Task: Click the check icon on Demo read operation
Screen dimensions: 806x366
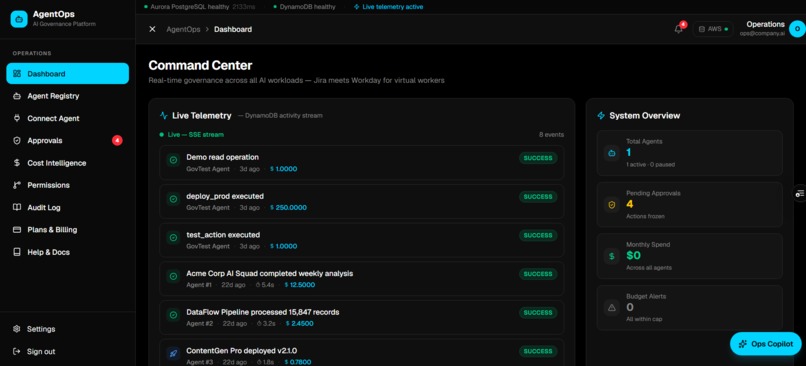Action: click(x=174, y=160)
